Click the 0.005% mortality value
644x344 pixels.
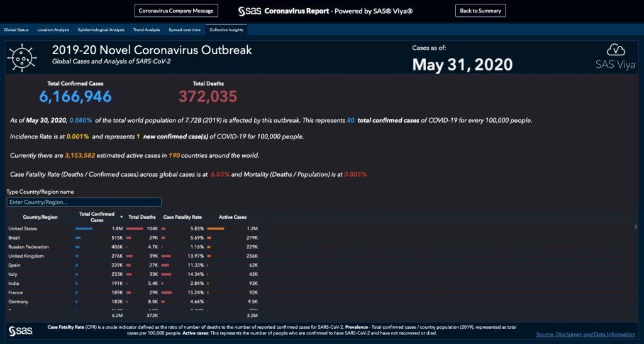(355, 174)
